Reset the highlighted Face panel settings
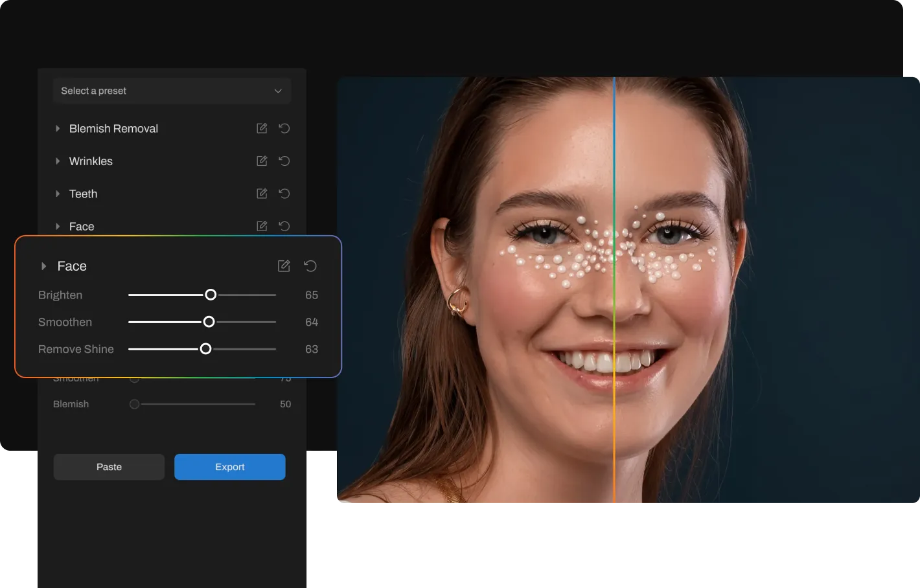920x588 pixels. tap(310, 266)
